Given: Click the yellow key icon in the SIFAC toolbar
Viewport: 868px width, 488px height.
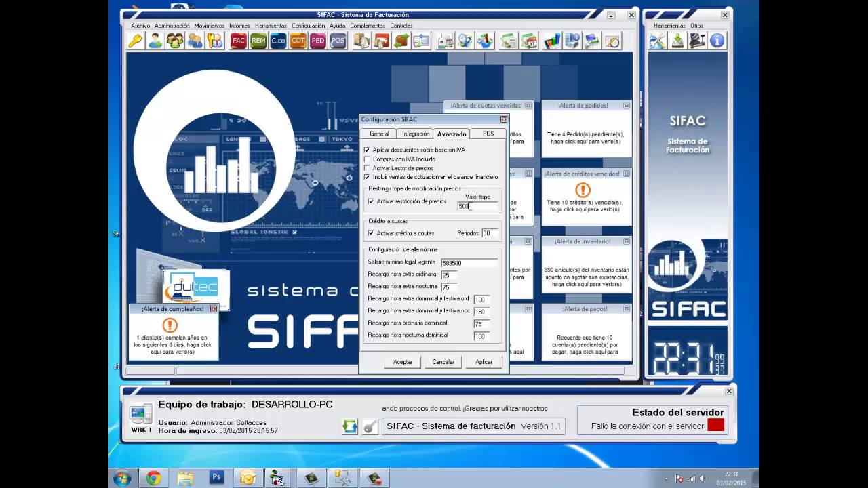Looking at the screenshot, I should pos(136,41).
